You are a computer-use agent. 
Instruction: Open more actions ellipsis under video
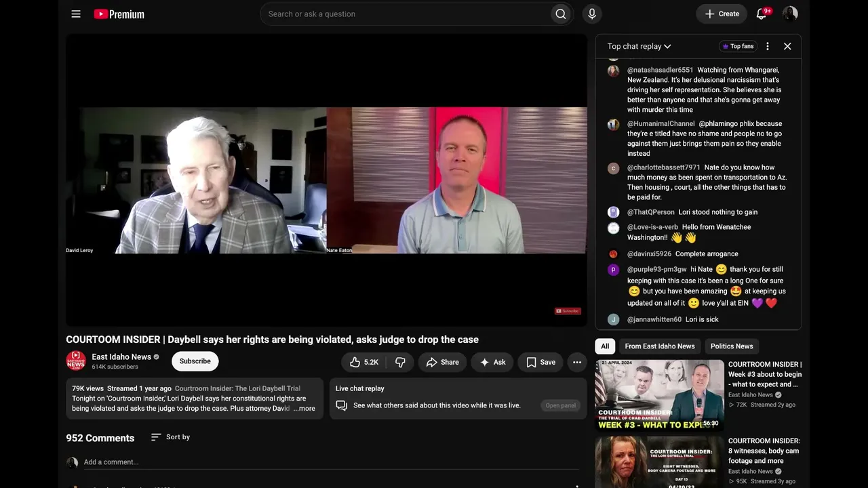(577, 362)
